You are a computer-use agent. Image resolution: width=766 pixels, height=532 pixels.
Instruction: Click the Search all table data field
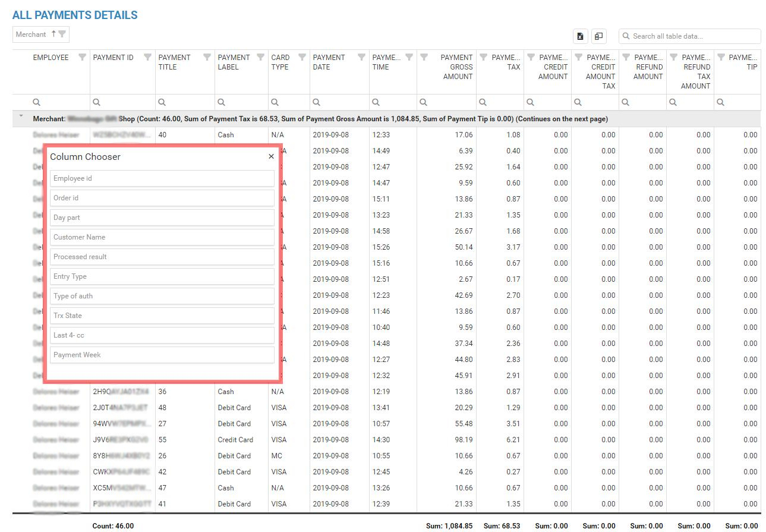click(689, 36)
